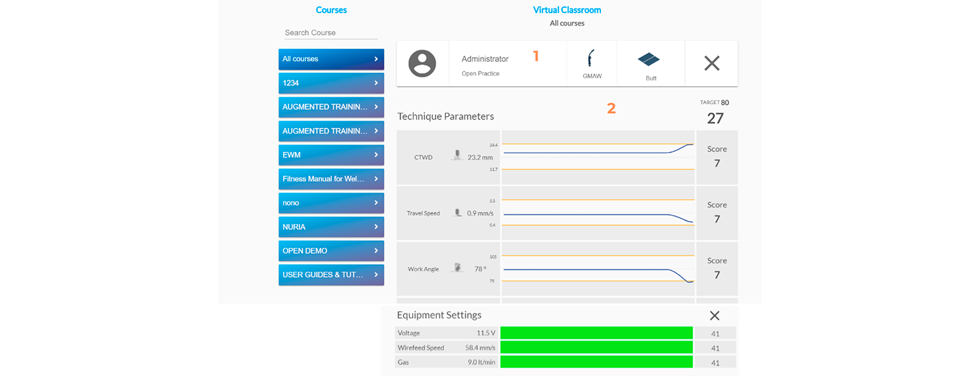Image resolution: width=980 pixels, height=376 pixels.
Task: Open the All courses list item
Action: [x=331, y=59]
